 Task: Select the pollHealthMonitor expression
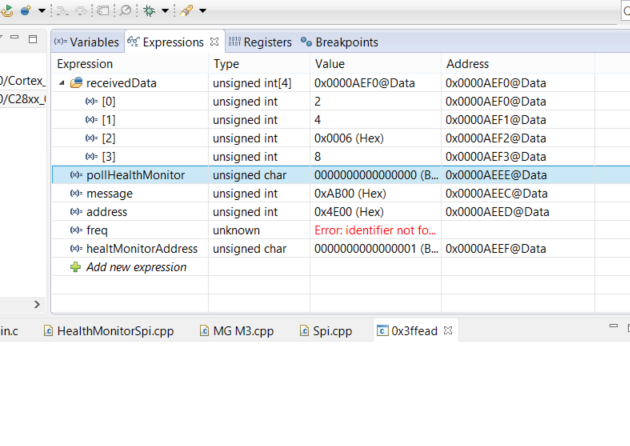pyautogui.click(x=135, y=175)
